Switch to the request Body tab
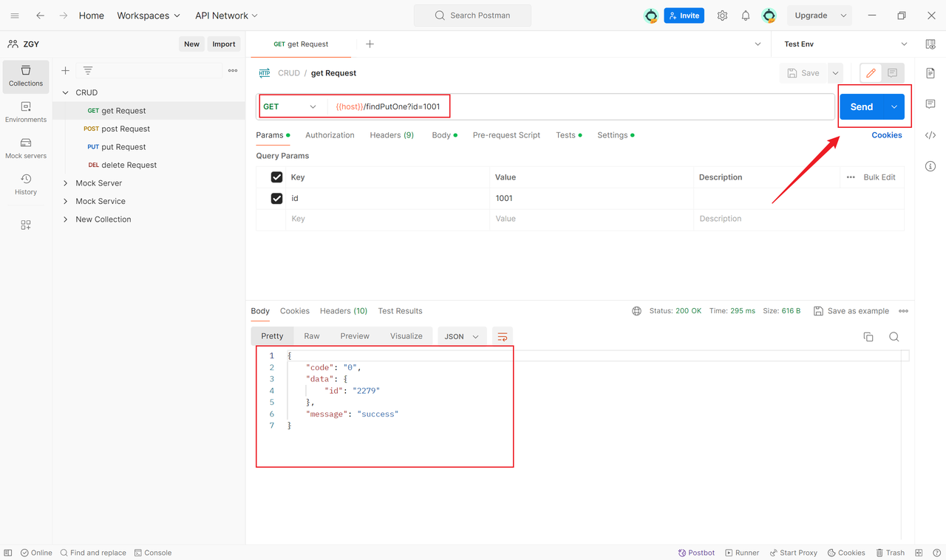This screenshot has height=560, width=946. (x=444, y=135)
